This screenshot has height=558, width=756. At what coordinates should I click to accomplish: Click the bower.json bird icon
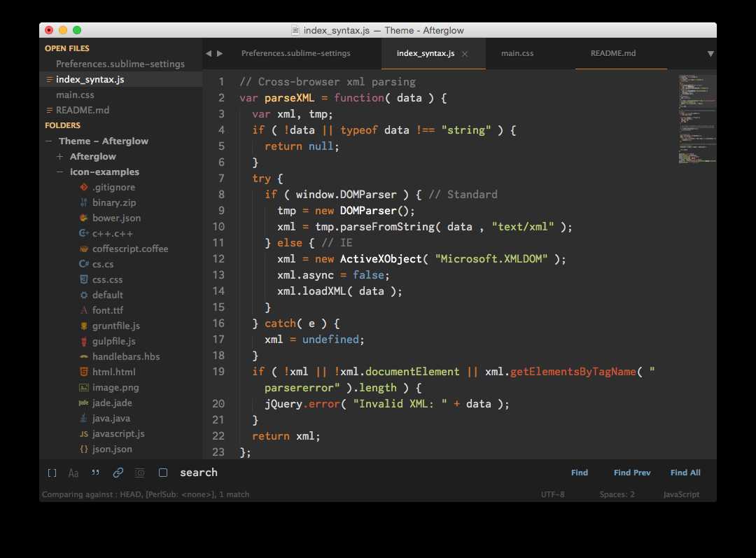(84, 218)
